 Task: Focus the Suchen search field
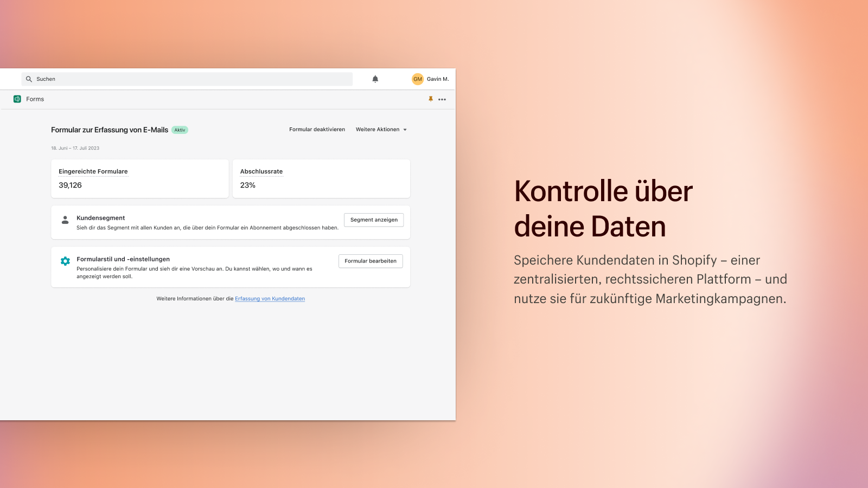click(x=187, y=79)
